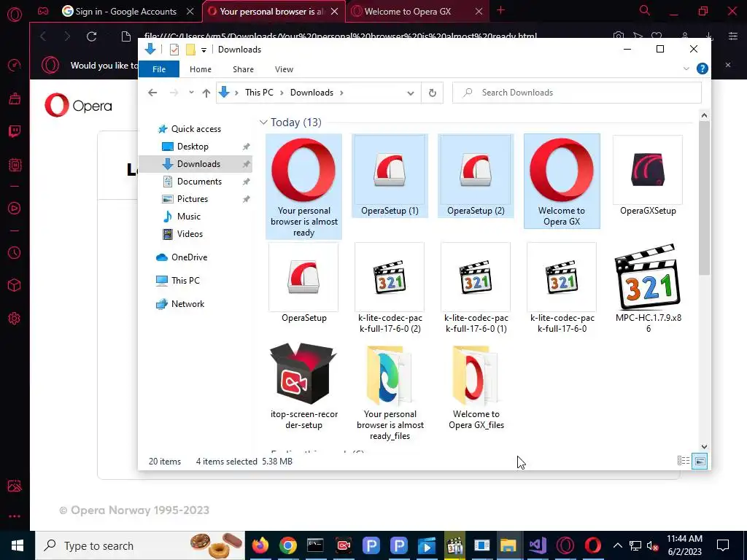The image size is (747, 560).
Task: Select Desktop in navigation pane
Action: coord(193,147)
